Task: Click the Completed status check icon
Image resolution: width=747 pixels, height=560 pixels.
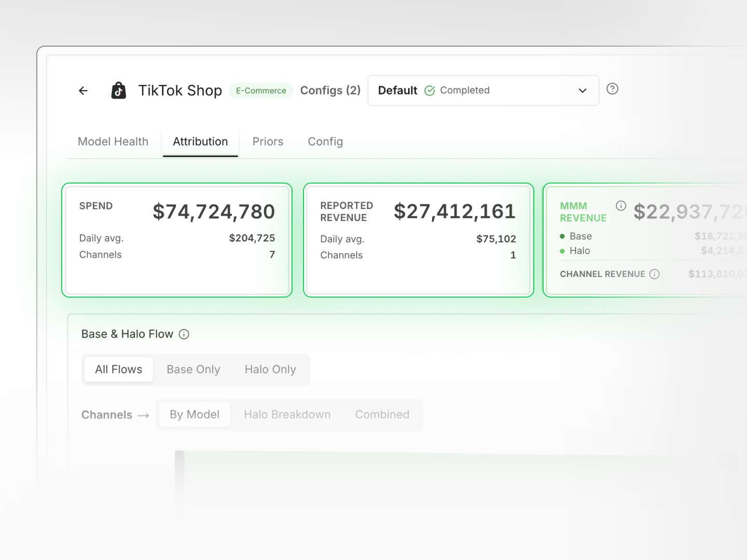Action: 430,91
